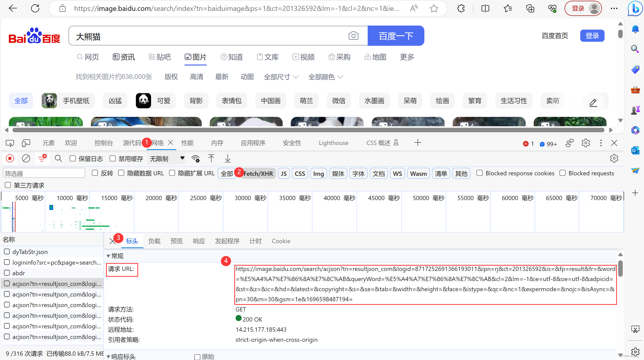The height and width of the screenshot is (360, 644).
Task: Enable the 保留日志 checkbox
Action: tap(73, 159)
